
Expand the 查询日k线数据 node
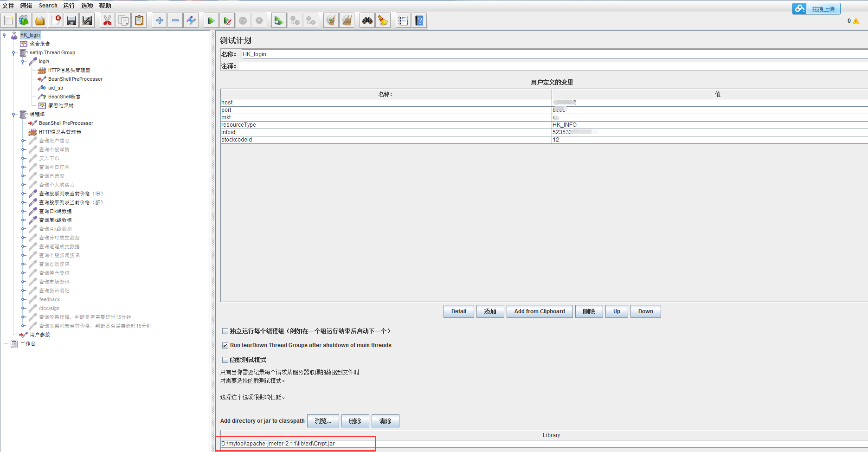(x=23, y=211)
